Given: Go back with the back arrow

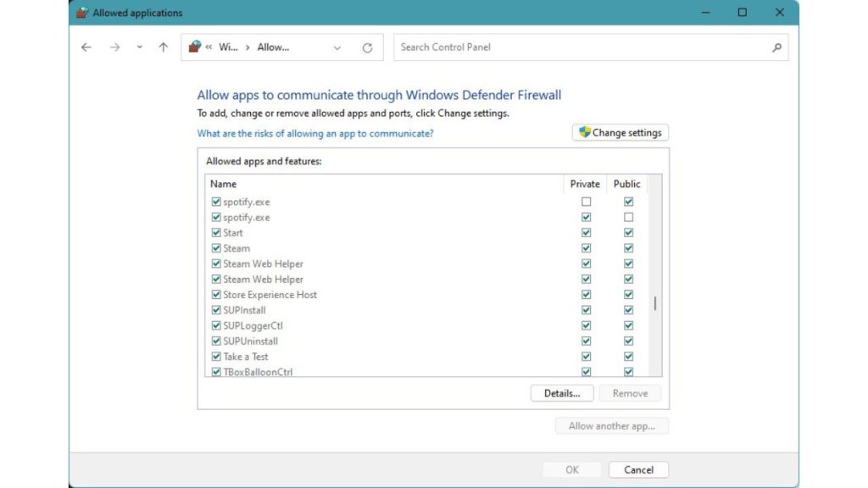Looking at the screenshot, I should point(86,47).
